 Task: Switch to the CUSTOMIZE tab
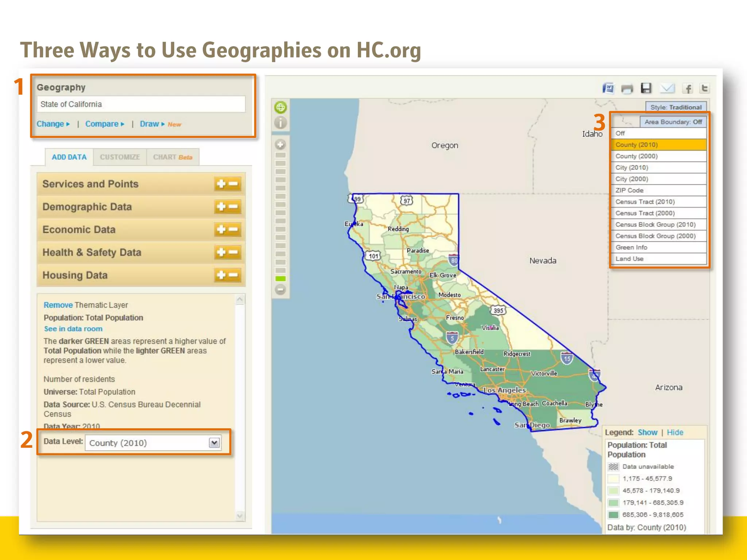point(120,157)
